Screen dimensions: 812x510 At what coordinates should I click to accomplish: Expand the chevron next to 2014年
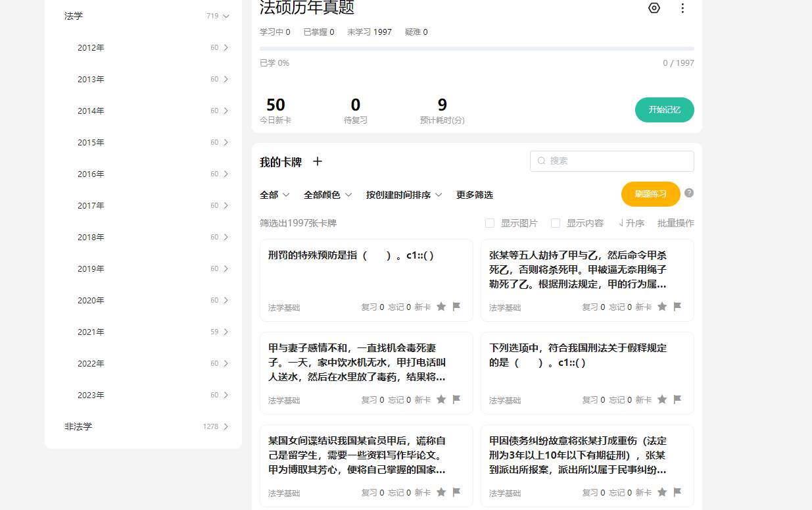[226, 111]
